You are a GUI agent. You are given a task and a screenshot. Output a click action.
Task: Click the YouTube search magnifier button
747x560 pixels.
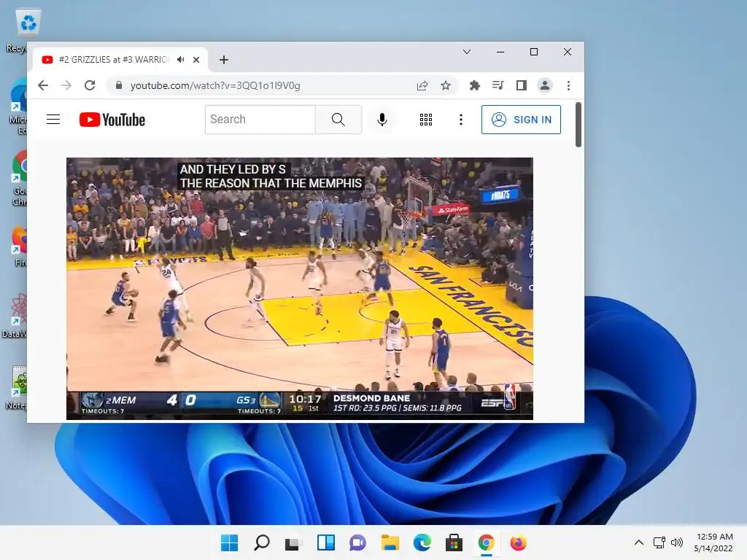[338, 120]
